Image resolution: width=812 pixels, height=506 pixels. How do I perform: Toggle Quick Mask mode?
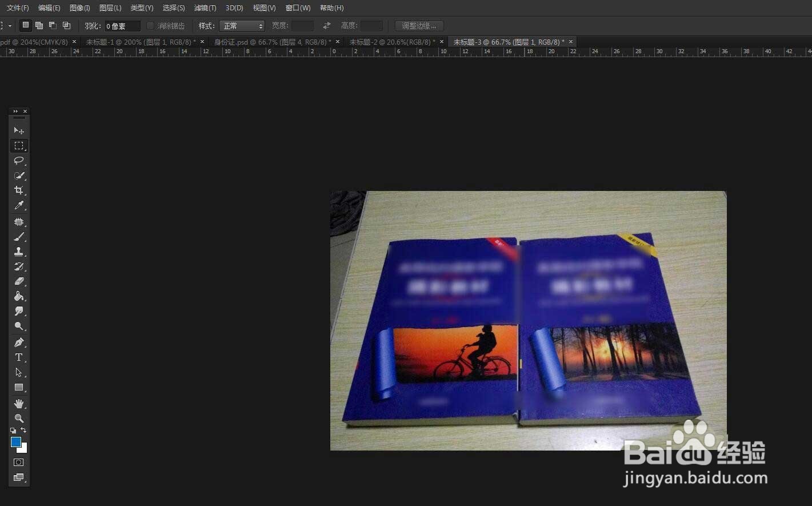click(19, 462)
